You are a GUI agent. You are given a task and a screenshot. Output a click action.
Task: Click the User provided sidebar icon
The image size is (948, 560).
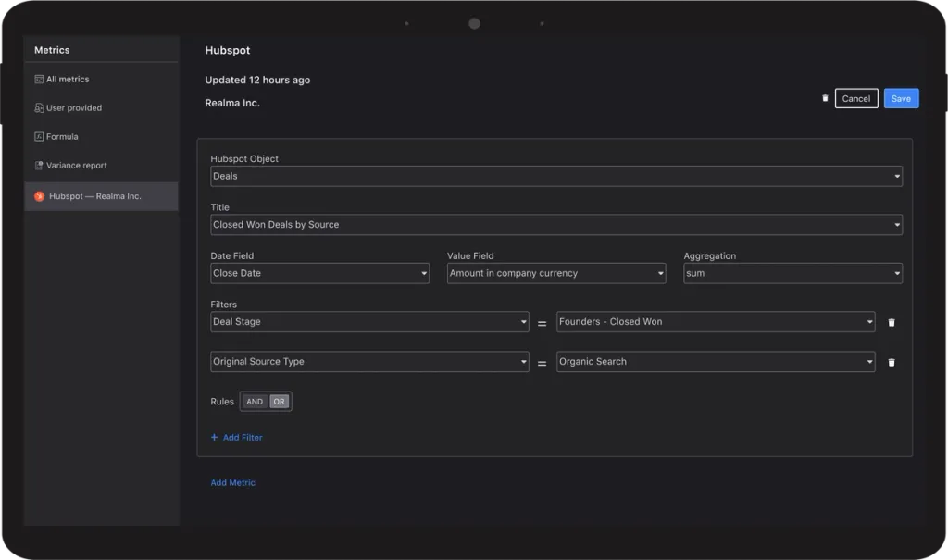click(x=39, y=107)
